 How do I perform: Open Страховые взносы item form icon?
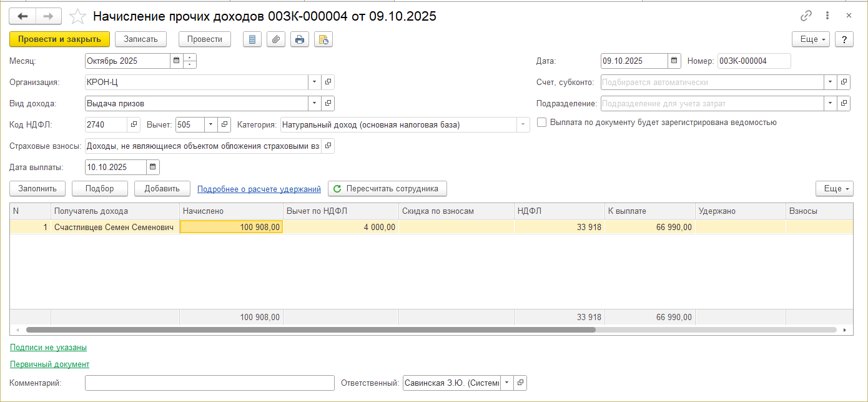click(328, 146)
